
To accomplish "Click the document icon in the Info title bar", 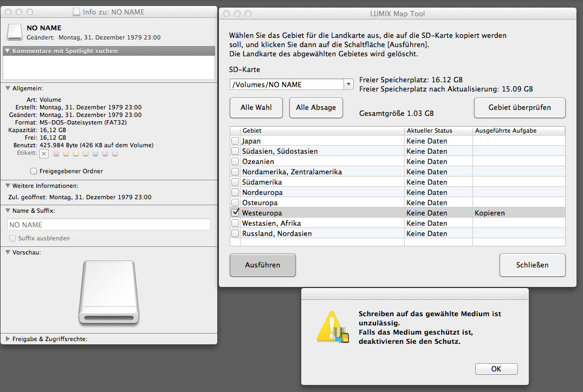I will tap(76, 11).
